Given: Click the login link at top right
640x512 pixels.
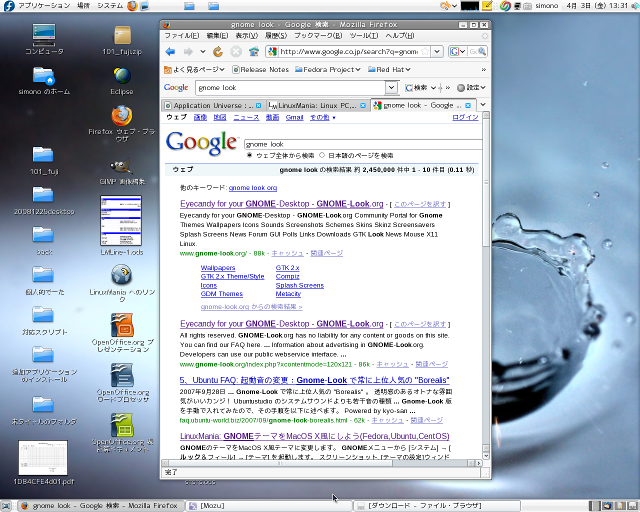Looking at the screenshot, I should (x=465, y=118).
